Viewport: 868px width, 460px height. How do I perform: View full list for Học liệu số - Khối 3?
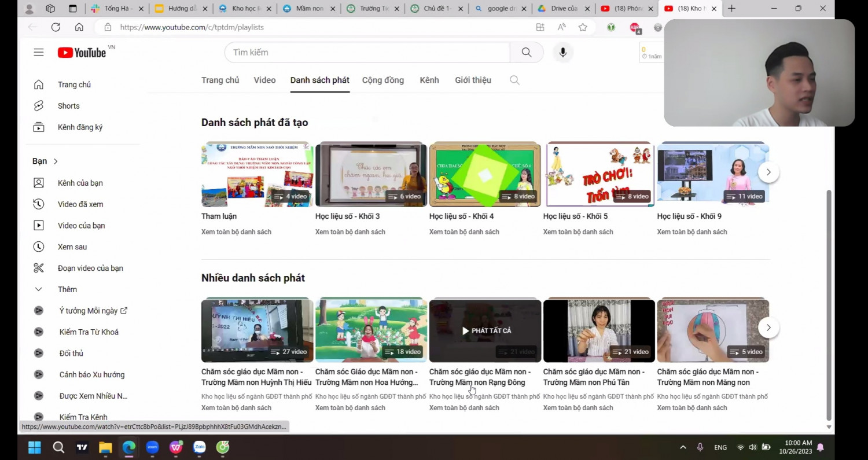[350, 232]
